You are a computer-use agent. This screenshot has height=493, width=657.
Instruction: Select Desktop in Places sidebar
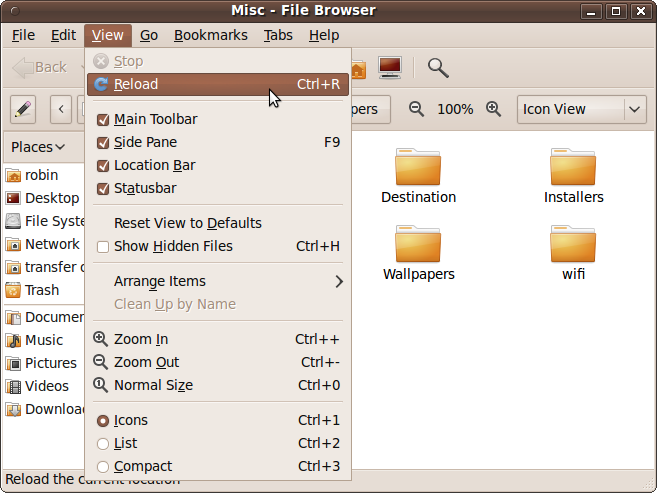(x=44, y=198)
